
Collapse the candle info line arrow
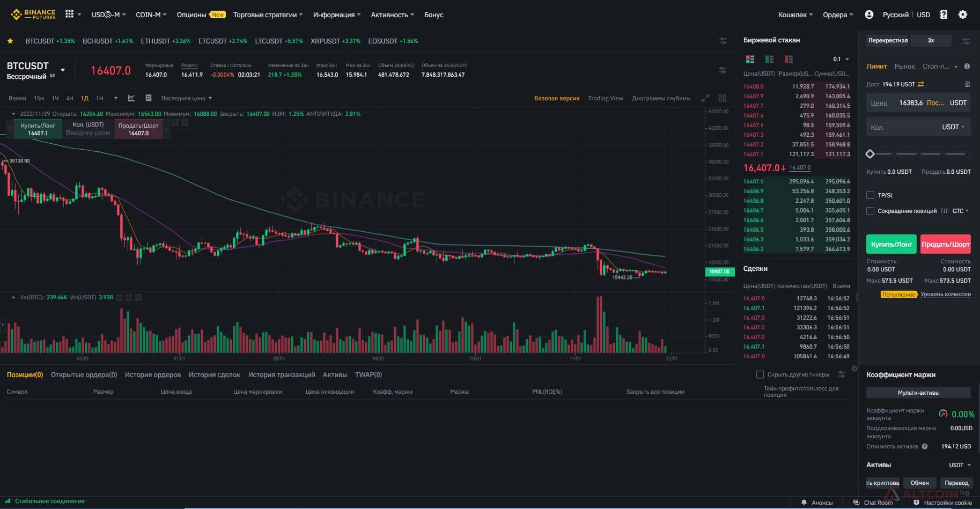[13, 114]
